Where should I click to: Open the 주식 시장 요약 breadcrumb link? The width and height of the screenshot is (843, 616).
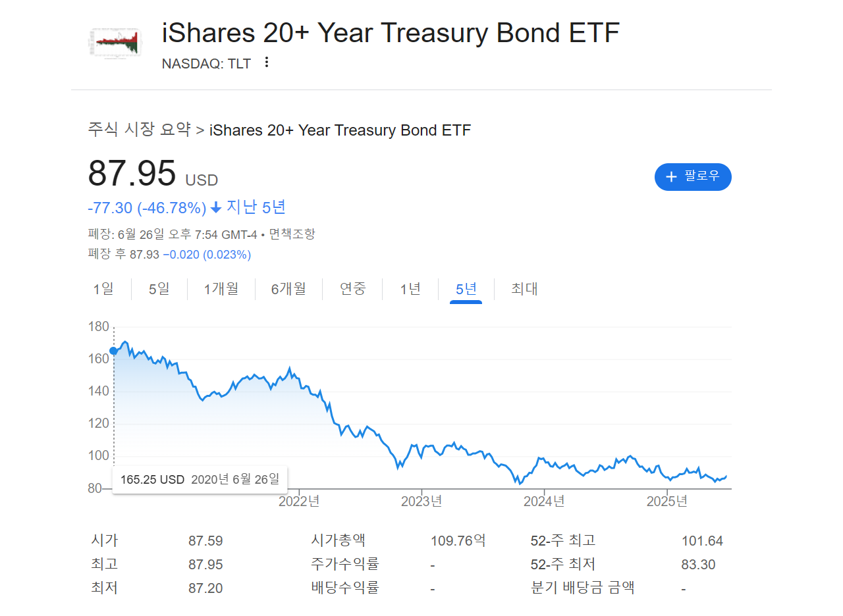point(140,130)
